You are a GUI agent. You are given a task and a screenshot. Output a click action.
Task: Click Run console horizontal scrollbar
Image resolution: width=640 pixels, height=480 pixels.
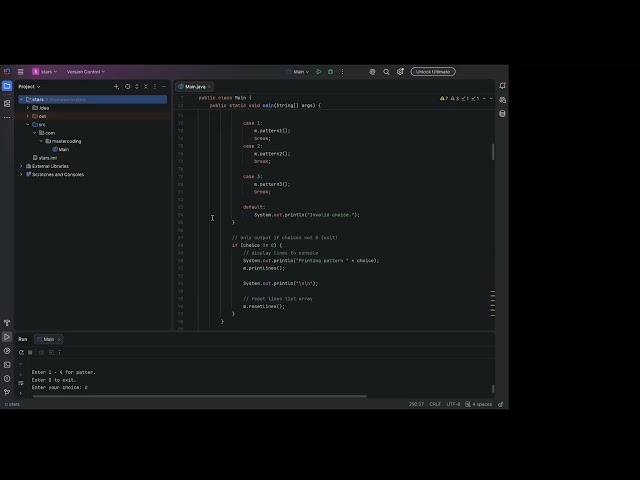(200, 396)
